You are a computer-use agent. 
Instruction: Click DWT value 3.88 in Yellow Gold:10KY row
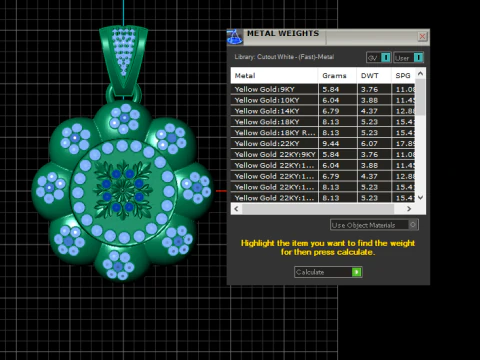coord(369,100)
